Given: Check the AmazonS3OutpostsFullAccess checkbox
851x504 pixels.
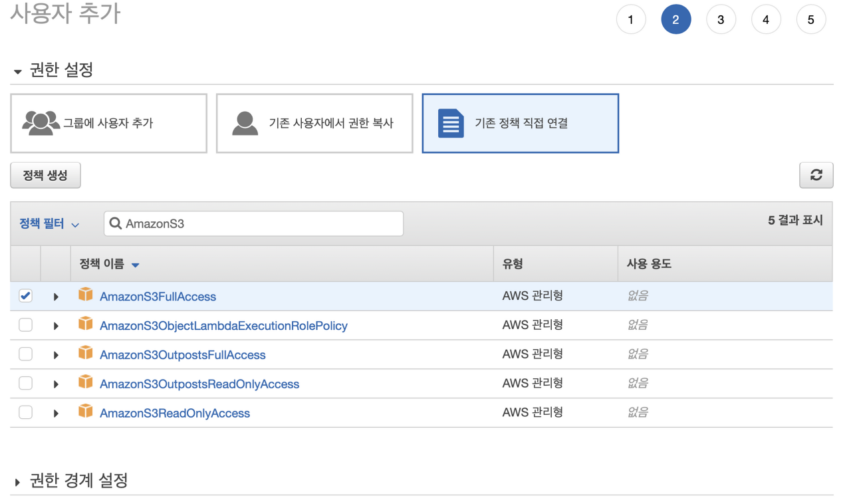Looking at the screenshot, I should click(x=25, y=354).
